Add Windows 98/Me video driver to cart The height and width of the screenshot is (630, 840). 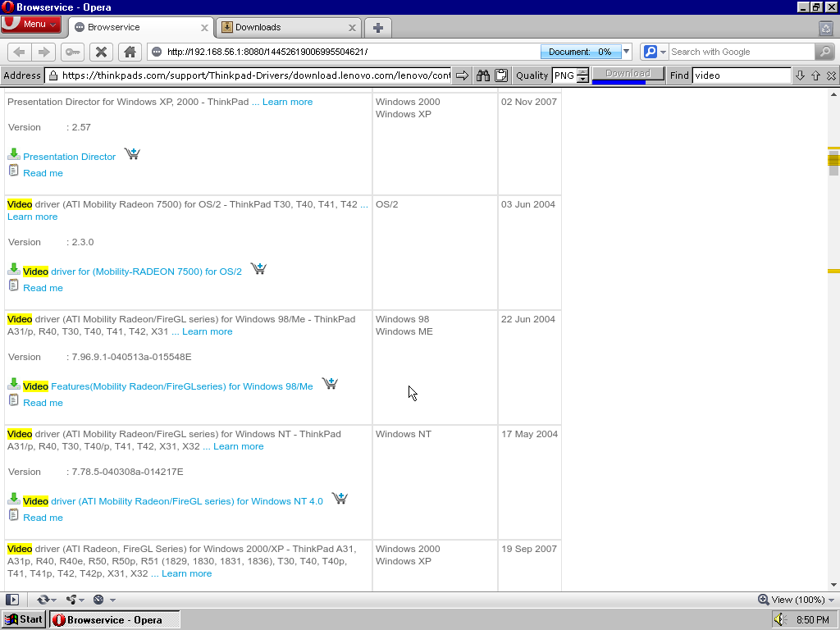click(330, 384)
